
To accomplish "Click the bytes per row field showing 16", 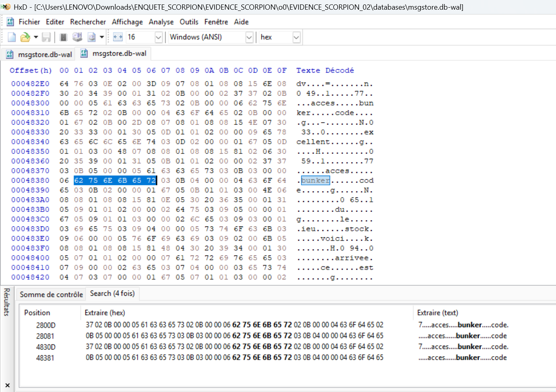I will pyautogui.click(x=141, y=37).
